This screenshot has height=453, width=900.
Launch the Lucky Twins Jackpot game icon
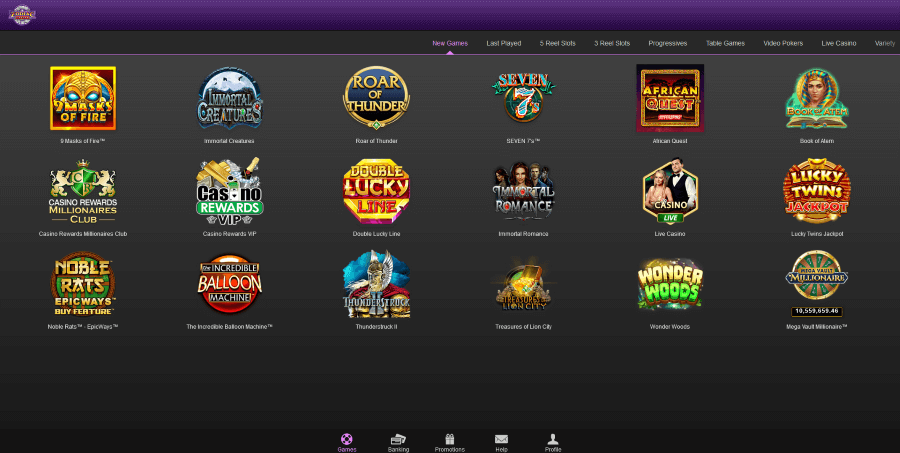click(x=817, y=191)
